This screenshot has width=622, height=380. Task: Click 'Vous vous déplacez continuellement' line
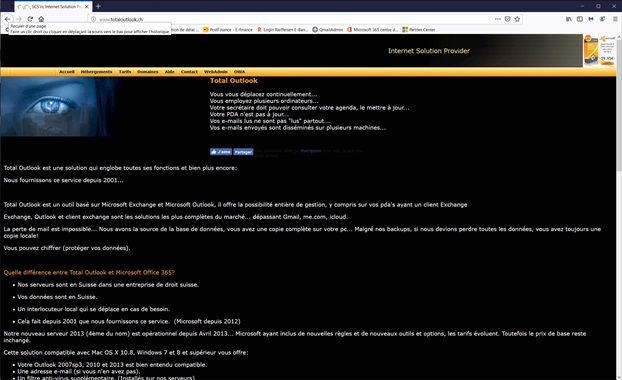coord(263,94)
